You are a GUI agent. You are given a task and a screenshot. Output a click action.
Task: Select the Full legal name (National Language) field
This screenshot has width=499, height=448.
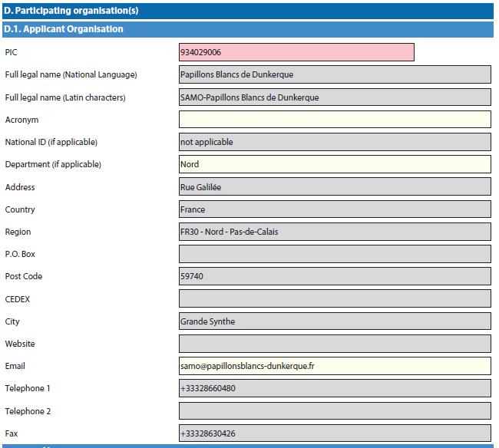335,74
